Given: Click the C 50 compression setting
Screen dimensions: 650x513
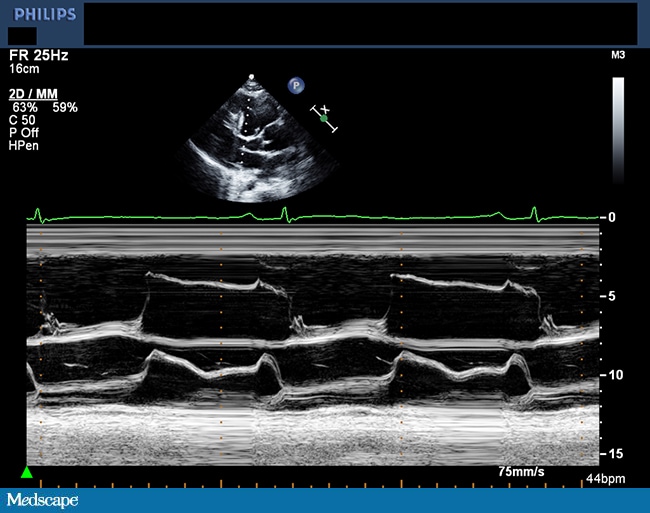Looking at the screenshot, I should click(22, 119).
